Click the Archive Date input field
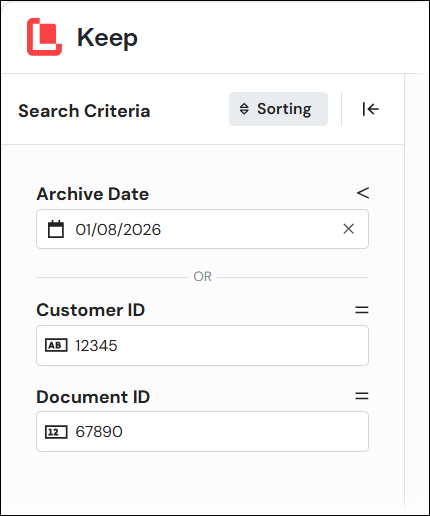Viewport: 430px width, 516px height. click(x=202, y=229)
